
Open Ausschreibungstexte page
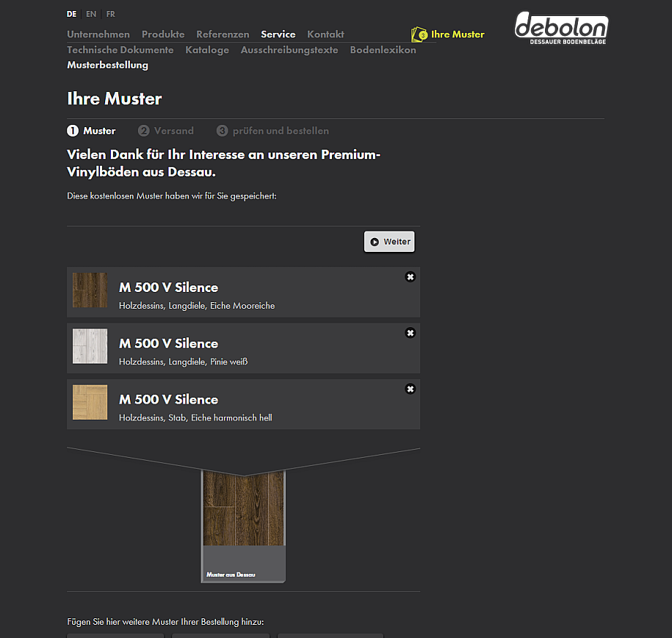pyautogui.click(x=289, y=50)
